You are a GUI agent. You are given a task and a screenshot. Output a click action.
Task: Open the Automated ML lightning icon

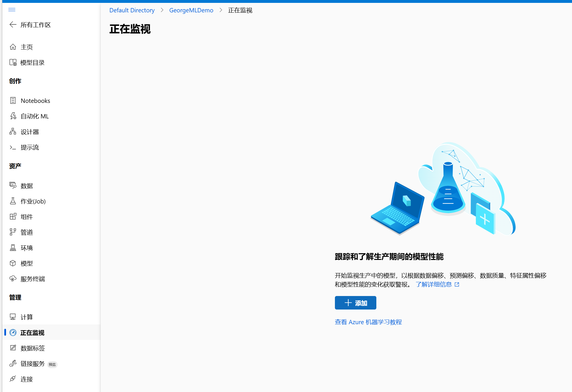13,116
